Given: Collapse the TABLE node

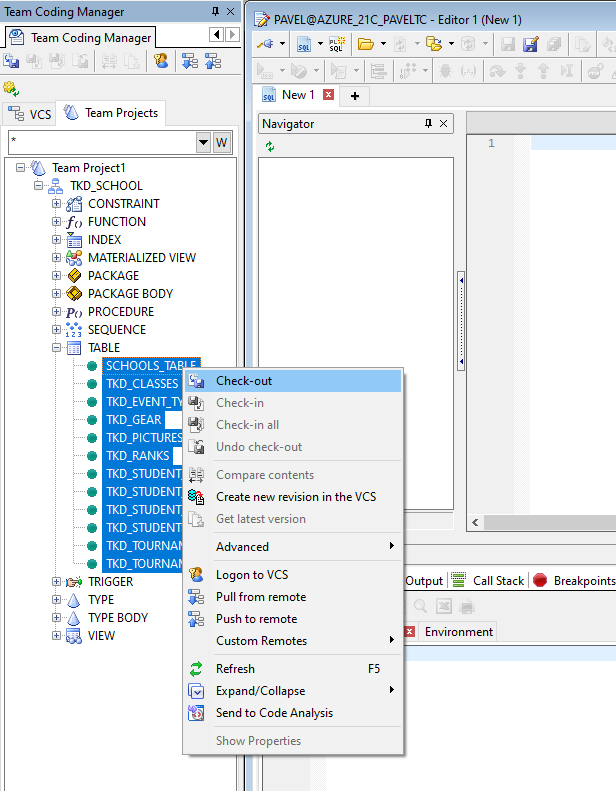Looking at the screenshot, I should [x=57, y=348].
